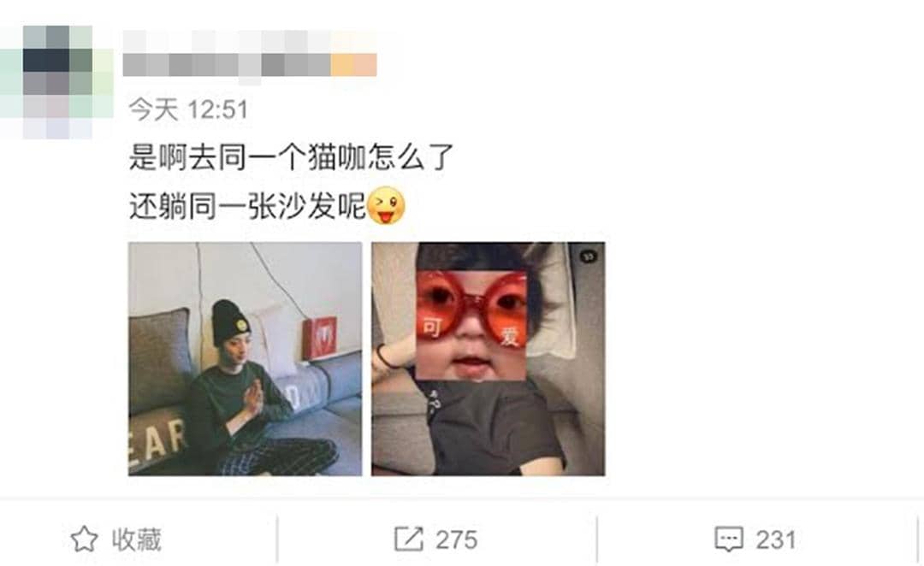Click the small dark badge on right photo corner
Viewport: 924px width, 566px height.
click(x=589, y=256)
